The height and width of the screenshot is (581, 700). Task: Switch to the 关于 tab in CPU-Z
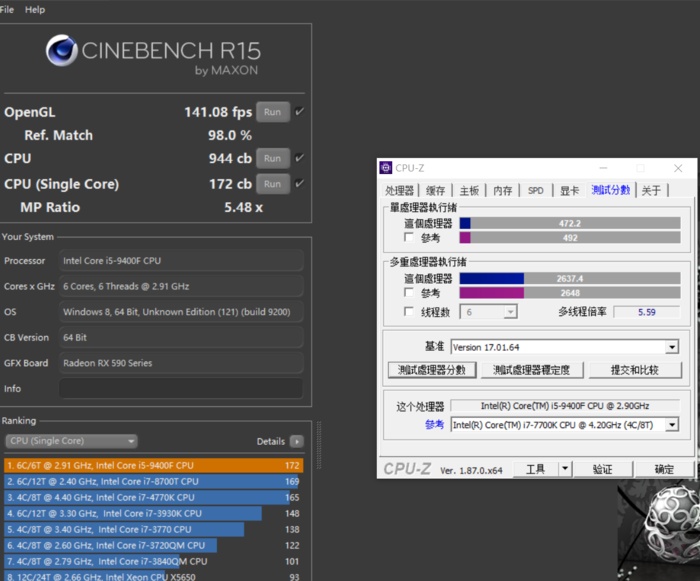(651, 191)
